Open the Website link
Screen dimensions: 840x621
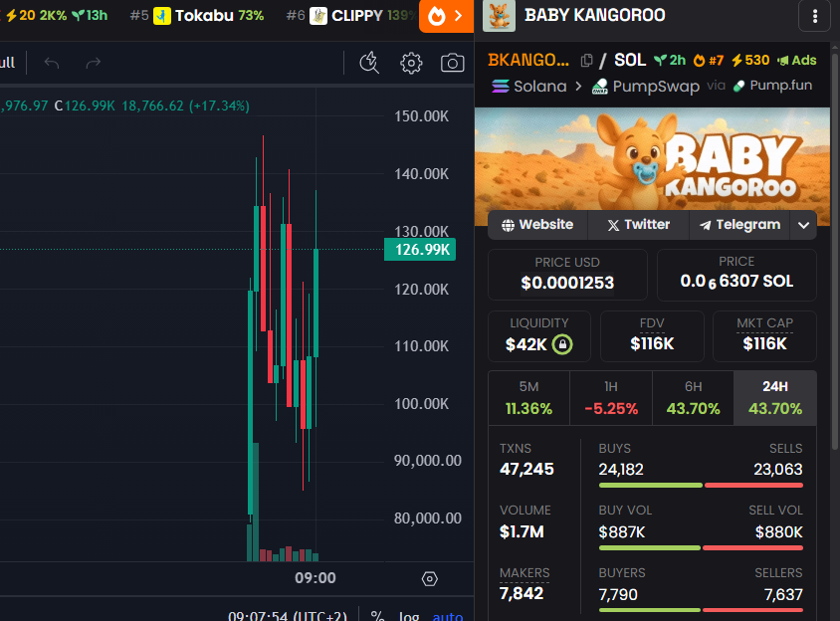pos(537,225)
